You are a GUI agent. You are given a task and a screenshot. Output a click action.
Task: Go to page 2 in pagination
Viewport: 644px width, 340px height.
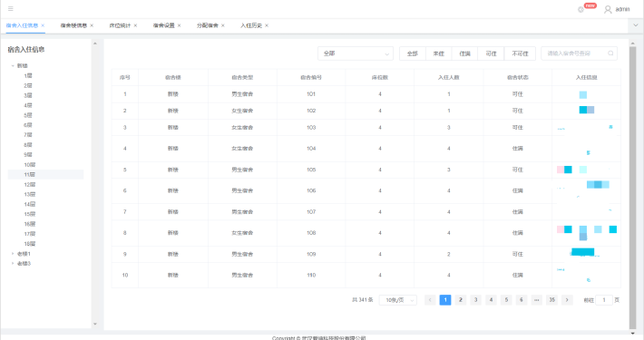[x=461, y=300]
